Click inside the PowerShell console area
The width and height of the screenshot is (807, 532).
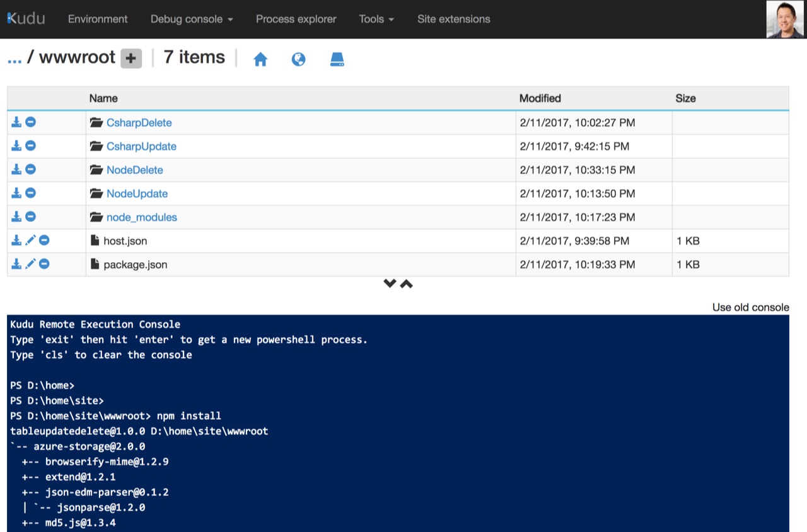[398, 423]
